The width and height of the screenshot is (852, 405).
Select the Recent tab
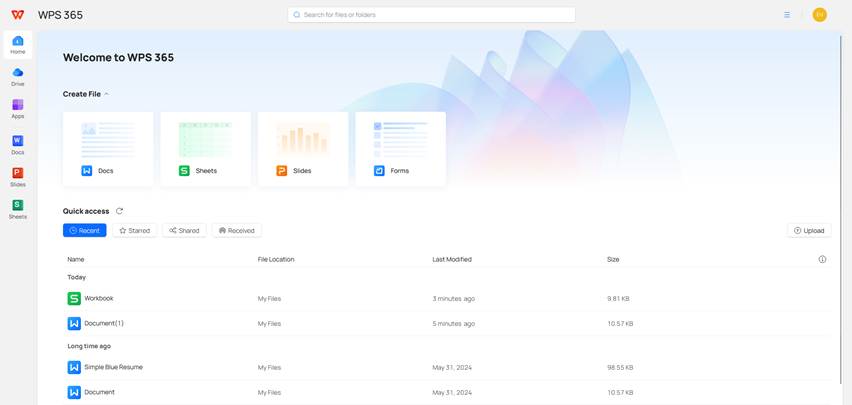[x=85, y=230]
